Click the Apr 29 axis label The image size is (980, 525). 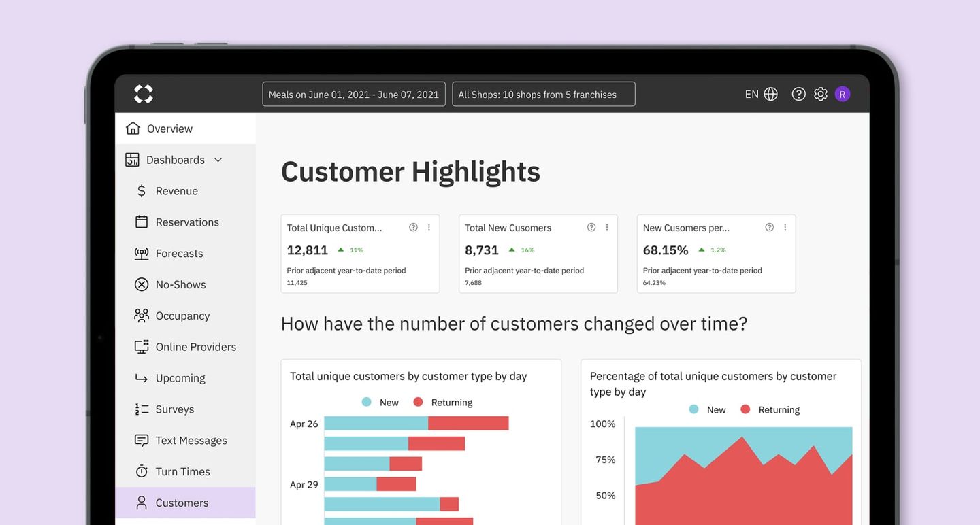304,484
